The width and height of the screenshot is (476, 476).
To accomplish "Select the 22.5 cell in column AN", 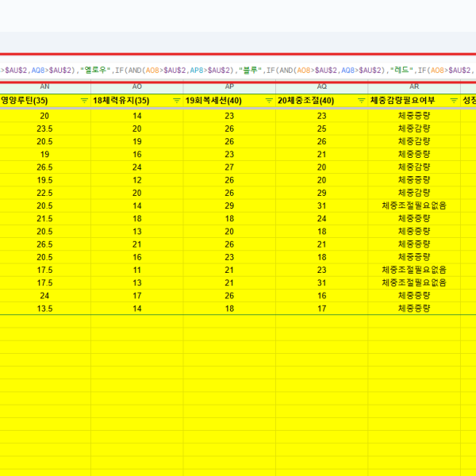I will pos(45,193).
